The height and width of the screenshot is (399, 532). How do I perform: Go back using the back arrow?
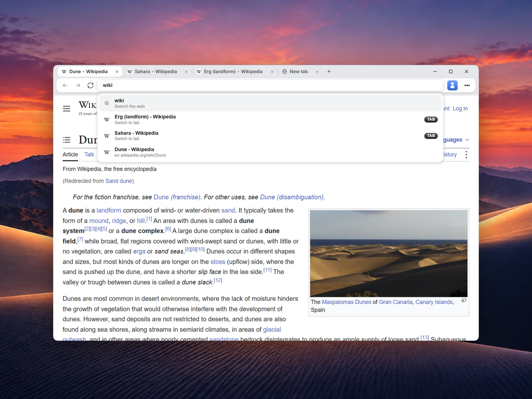[65, 85]
